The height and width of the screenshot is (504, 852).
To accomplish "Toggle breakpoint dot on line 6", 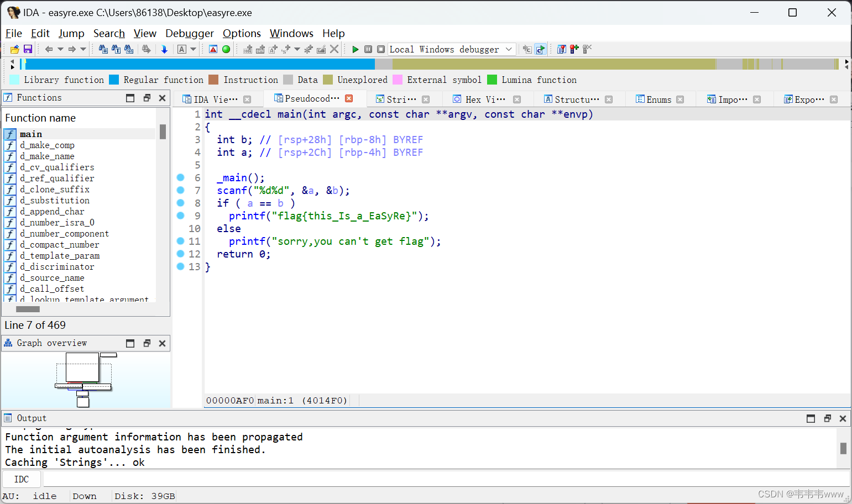I will pos(180,177).
